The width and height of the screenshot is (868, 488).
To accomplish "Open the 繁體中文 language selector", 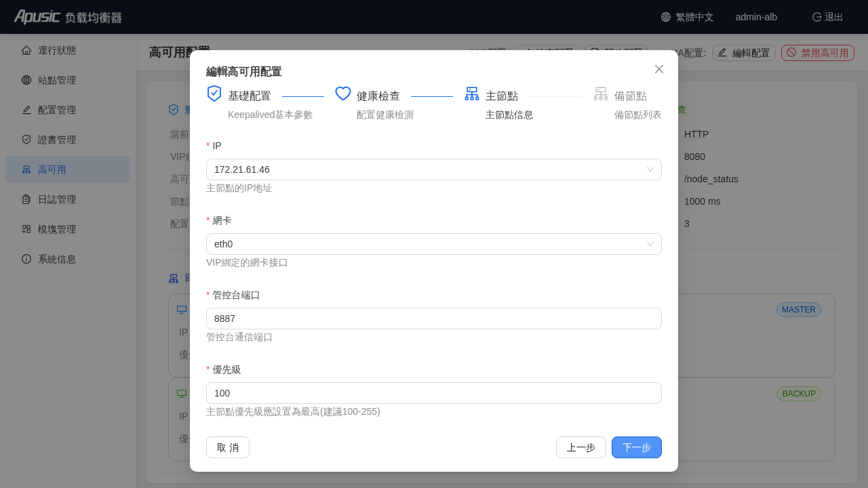I will pyautogui.click(x=688, y=17).
